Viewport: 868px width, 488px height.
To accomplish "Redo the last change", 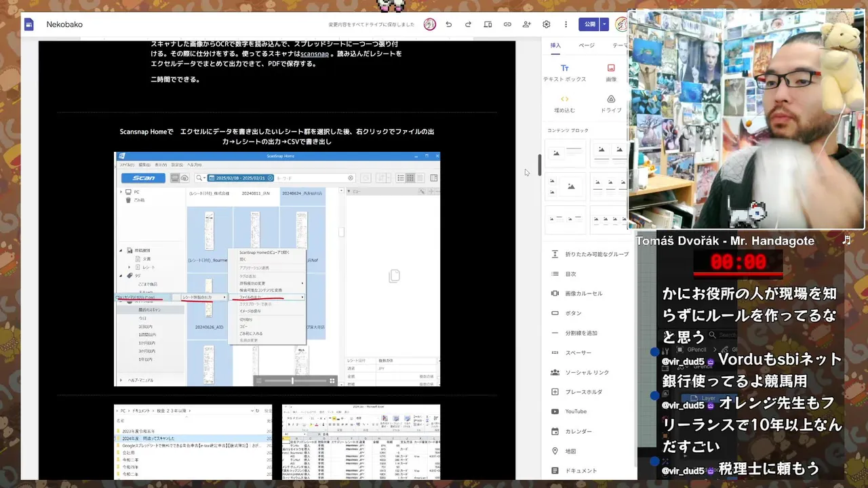I will (x=468, y=24).
